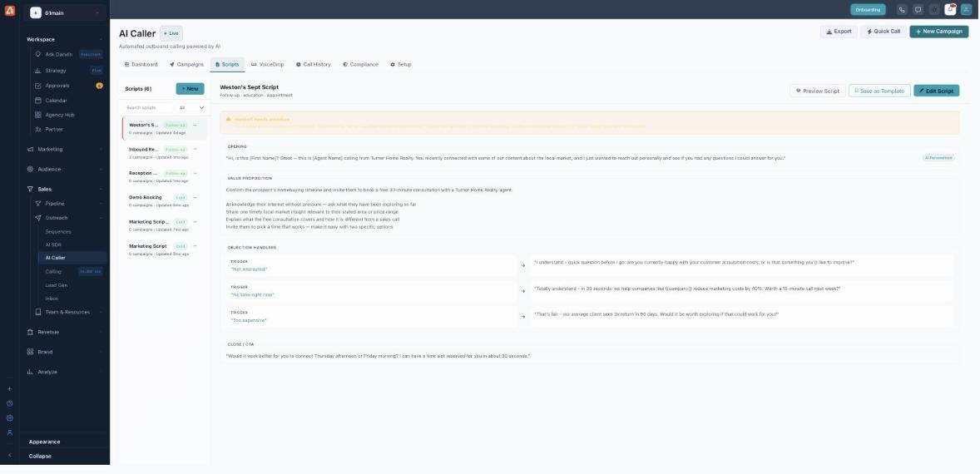Collapse the Outreach submenu
Viewport: 980px width, 474px height.
[x=69, y=218]
